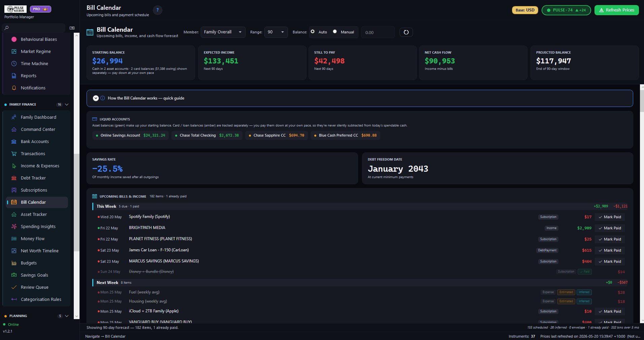Click the Time Machine clock icon
Screen dimensions: 644x340
point(14,63)
